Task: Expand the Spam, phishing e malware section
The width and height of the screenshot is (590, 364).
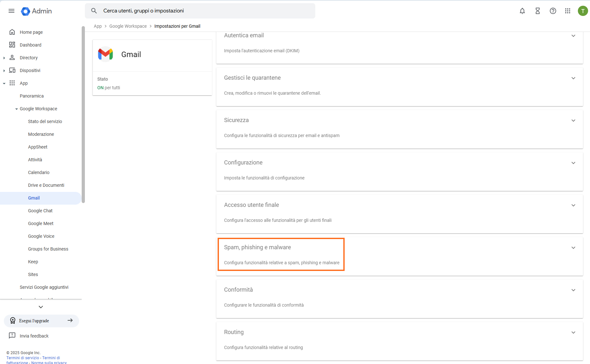Action: [x=573, y=248]
